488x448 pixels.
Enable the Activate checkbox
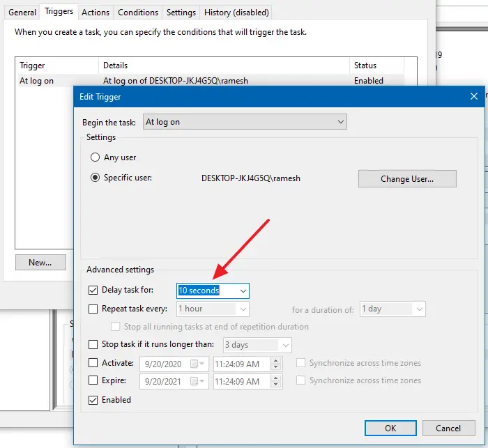coord(93,363)
